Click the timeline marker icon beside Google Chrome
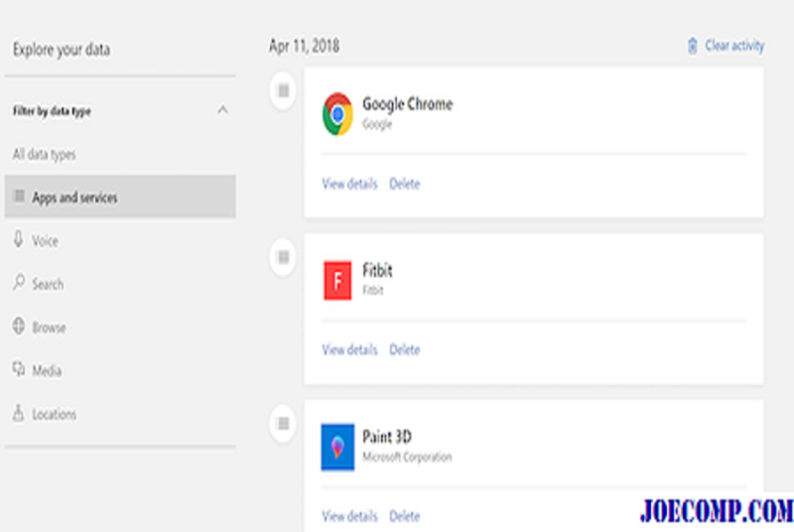Image resolution: width=794 pixels, height=532 pixels. coord(283,90)
